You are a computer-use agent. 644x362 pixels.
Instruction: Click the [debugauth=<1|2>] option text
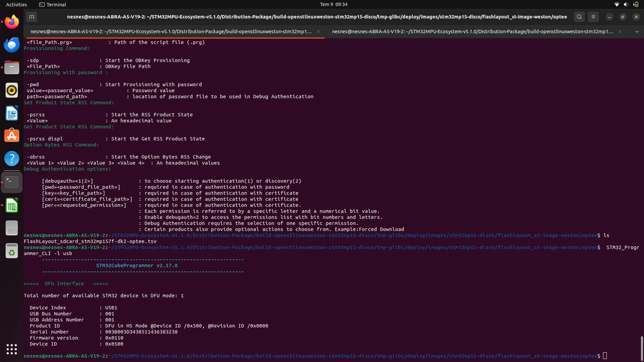pyautogui.click(x=67, y=181)
